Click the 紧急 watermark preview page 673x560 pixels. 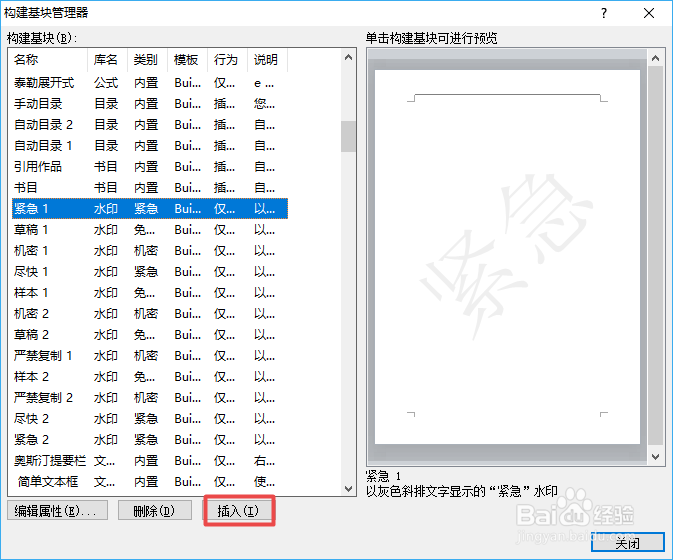(507, 257)
